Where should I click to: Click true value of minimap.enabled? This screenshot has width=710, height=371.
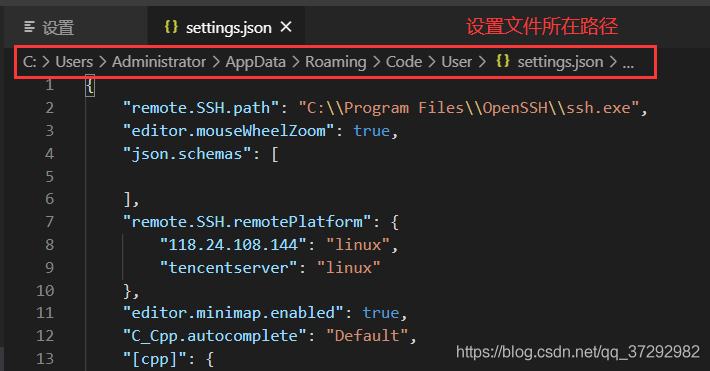pyautogui.click(x=381, y=313)
